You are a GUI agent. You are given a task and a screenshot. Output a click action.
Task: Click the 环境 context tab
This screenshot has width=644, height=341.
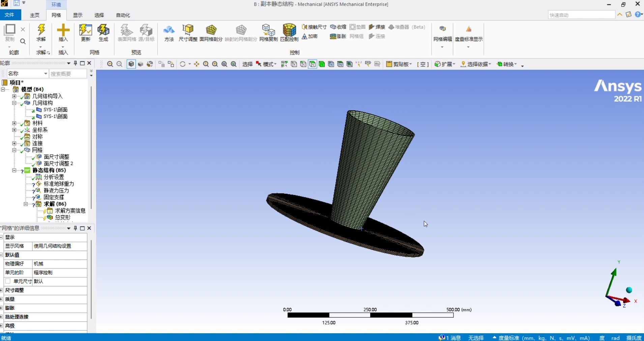[x=56, y=4]
